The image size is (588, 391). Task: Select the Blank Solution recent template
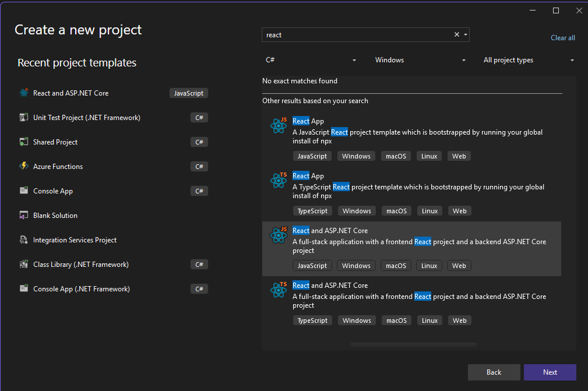point(113,216)
